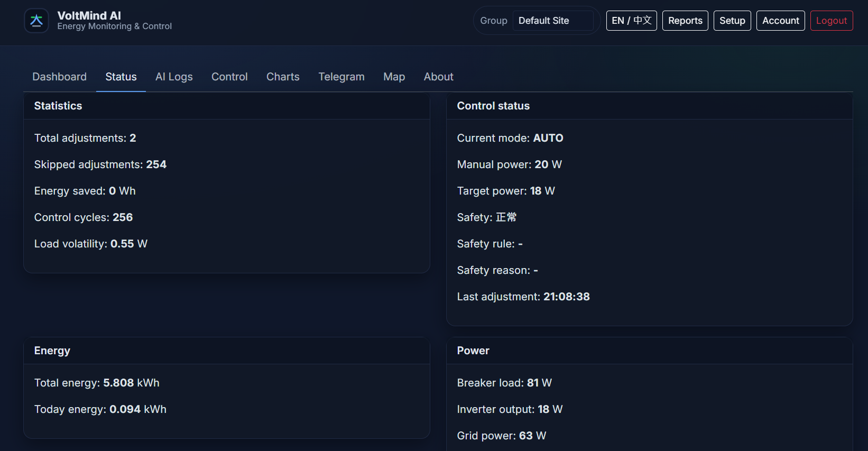The image size is (868, 451).
Task: Click the Setup button
Action: (x=732, y=21)
